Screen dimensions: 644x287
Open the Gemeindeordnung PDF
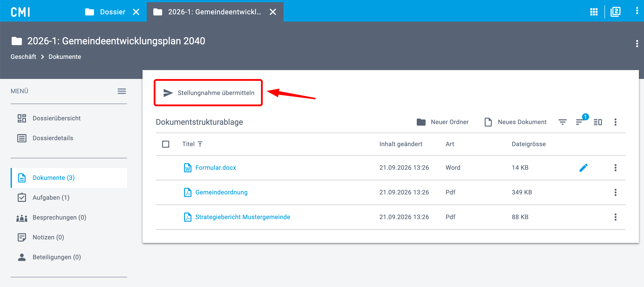pyautogui.click(x=221, y=192)
